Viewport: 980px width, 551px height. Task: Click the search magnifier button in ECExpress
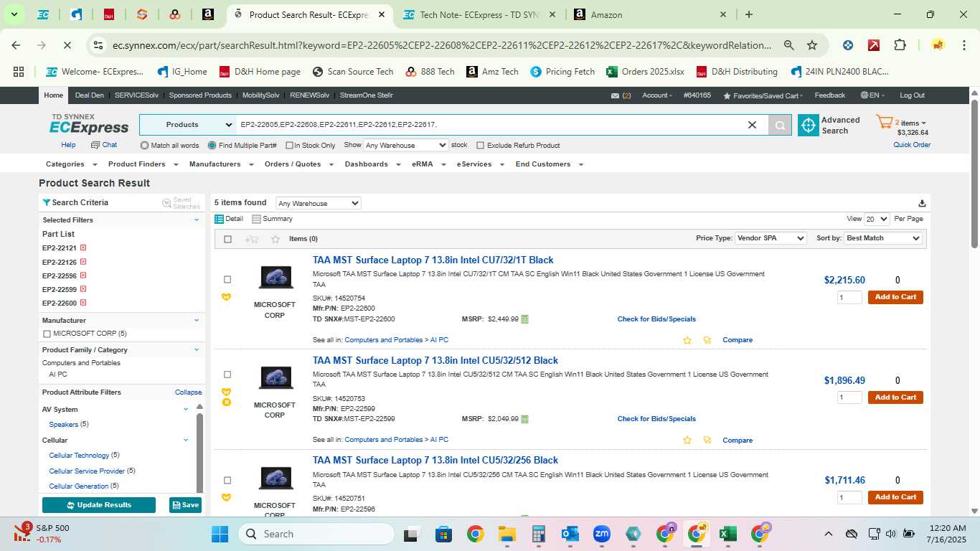point(779,125)
